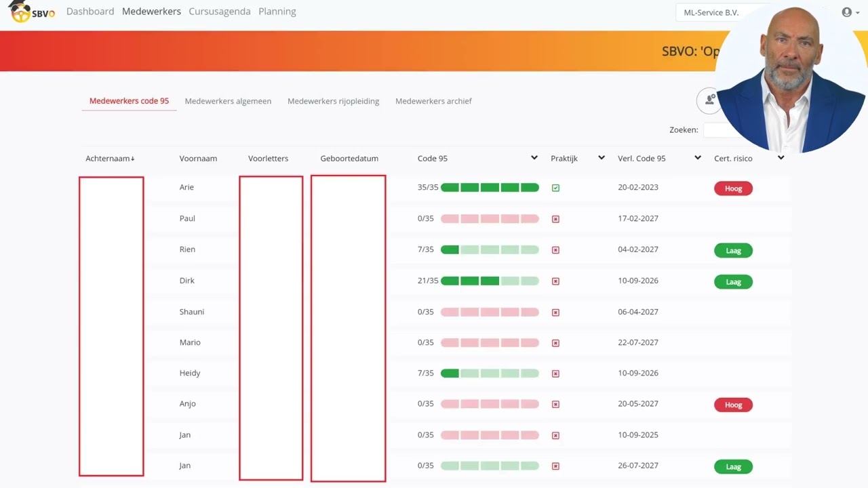Open the Cursusagenda menu item
Image resolution: width=868 pixels, height=488 pixels.
[220, 12]
